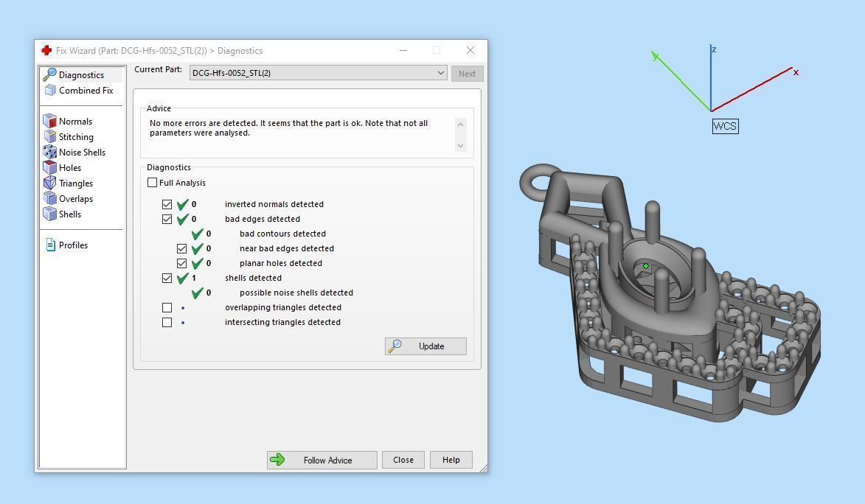Enable overlapping triangles detected checkbox

tap(167, 308)
